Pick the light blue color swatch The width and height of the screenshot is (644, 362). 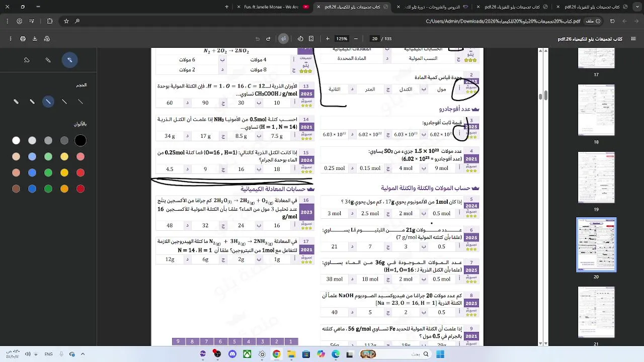[32, 157]
